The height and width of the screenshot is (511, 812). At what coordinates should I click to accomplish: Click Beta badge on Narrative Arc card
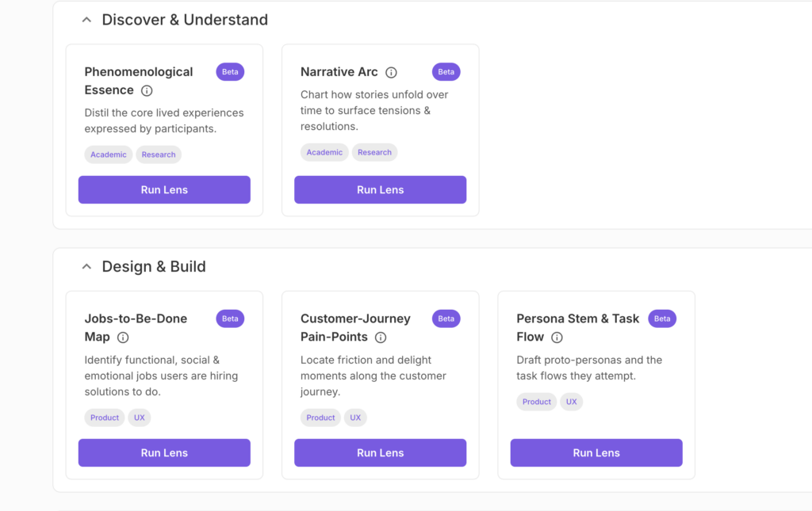pos(446,72)
